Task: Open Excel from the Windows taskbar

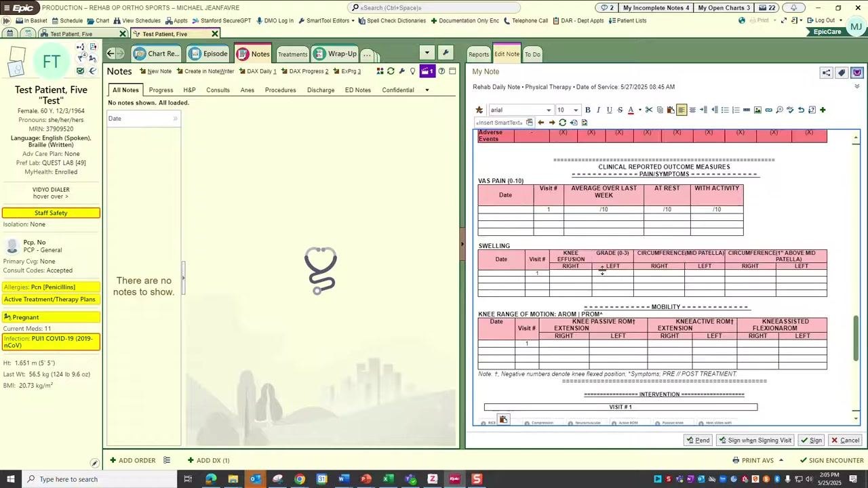Action: (x=388, y=480)
